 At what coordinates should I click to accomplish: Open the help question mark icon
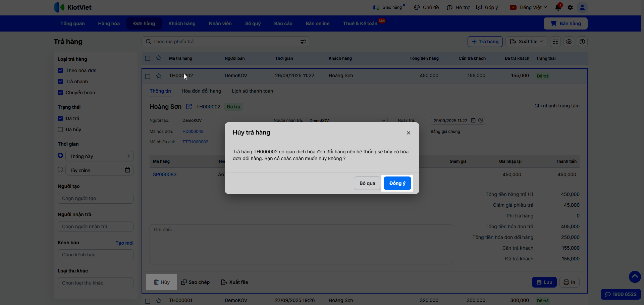coord(582,42)
